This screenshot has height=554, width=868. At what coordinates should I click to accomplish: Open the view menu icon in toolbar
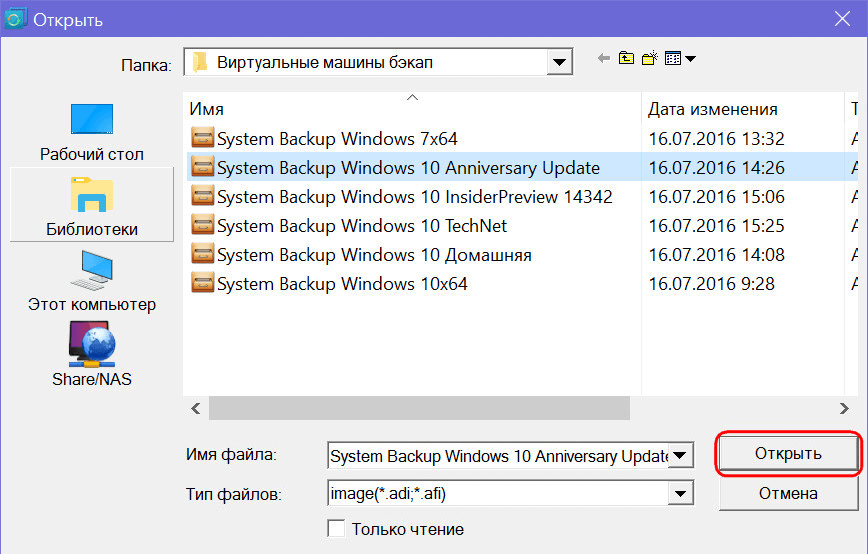point(680,58)
